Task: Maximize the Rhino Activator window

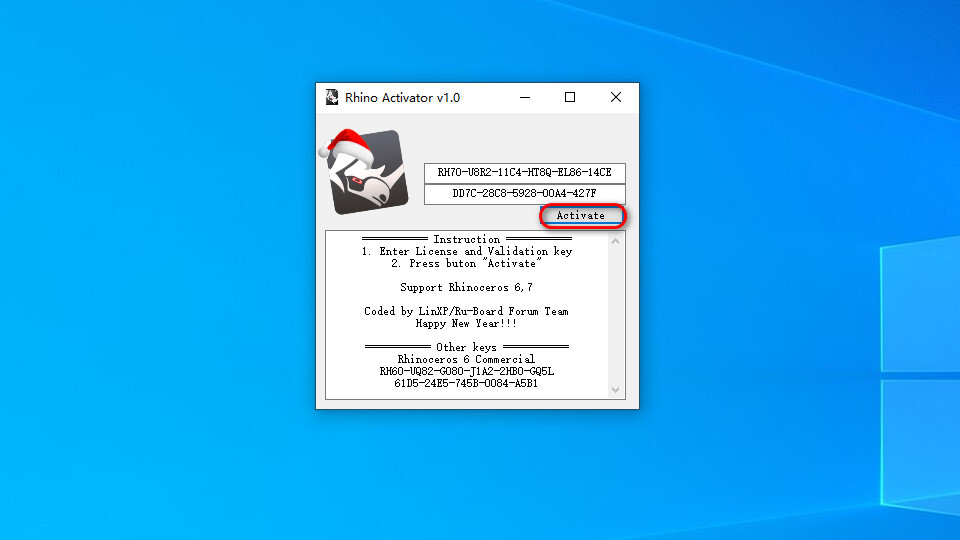Action: pos(570,98)
